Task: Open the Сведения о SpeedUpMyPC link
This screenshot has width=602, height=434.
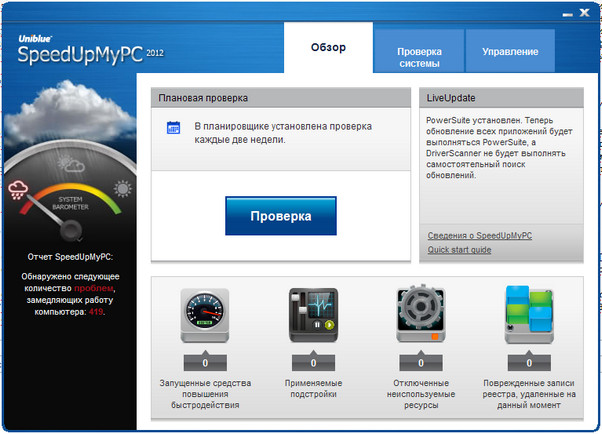Action: (480, 235)
